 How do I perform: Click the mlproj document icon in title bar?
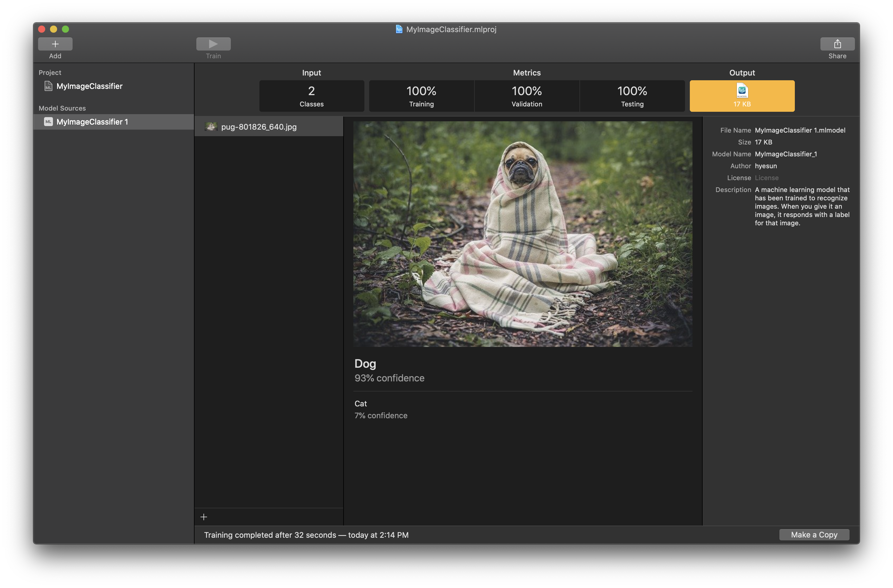pyautogui.click(x=399, y=29)
